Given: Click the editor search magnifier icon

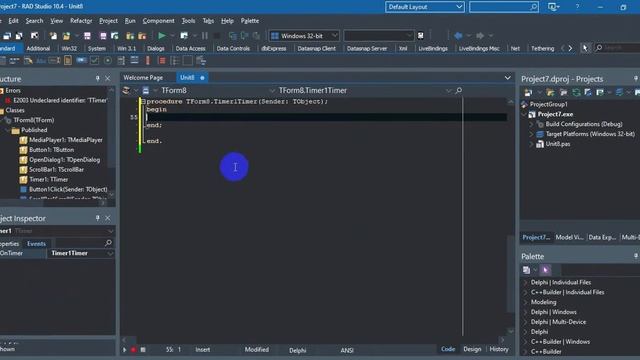Looking at the screenshot, I should pyautogui.click(x=458, y=91).
